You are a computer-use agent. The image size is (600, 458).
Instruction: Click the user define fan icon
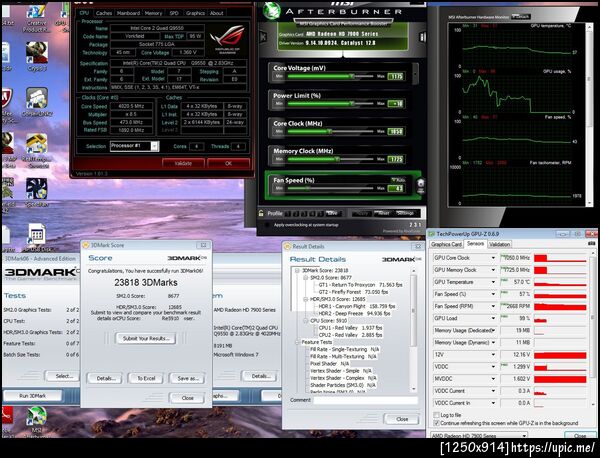pos(421,186)
